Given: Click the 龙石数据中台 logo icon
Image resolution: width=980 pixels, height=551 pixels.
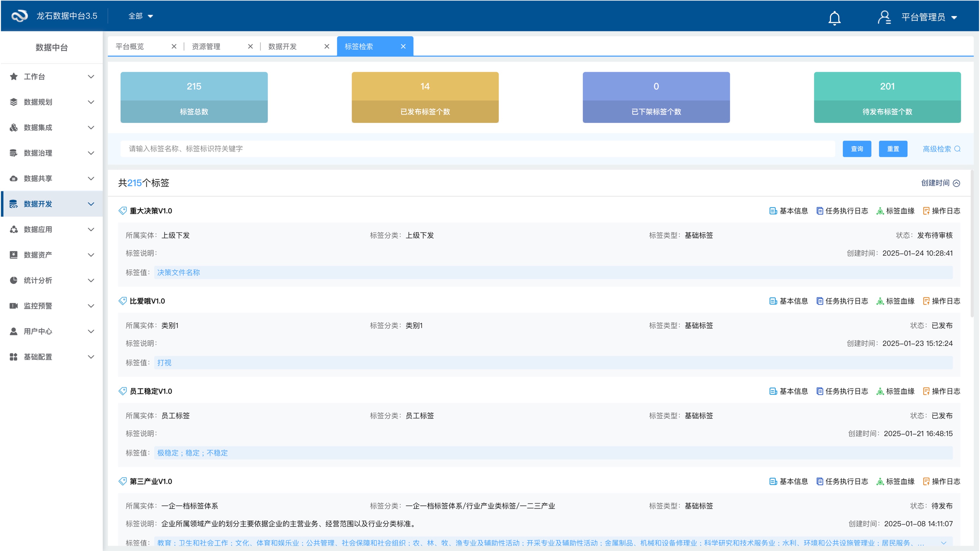Looking at the screenshot, I should (19, 16).
